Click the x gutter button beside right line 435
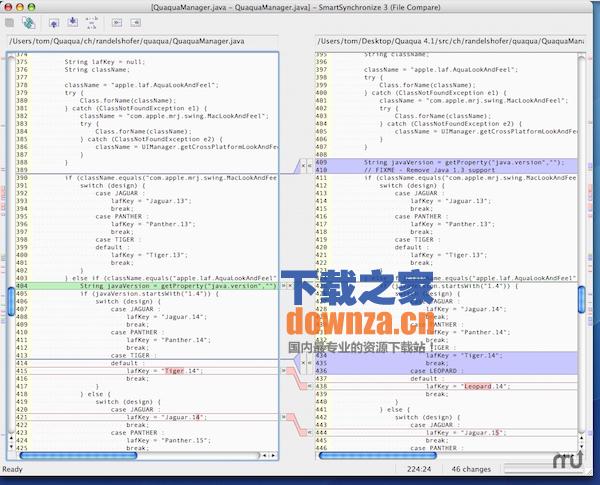This screenshot has width=600, height=485. coord(303,363)
